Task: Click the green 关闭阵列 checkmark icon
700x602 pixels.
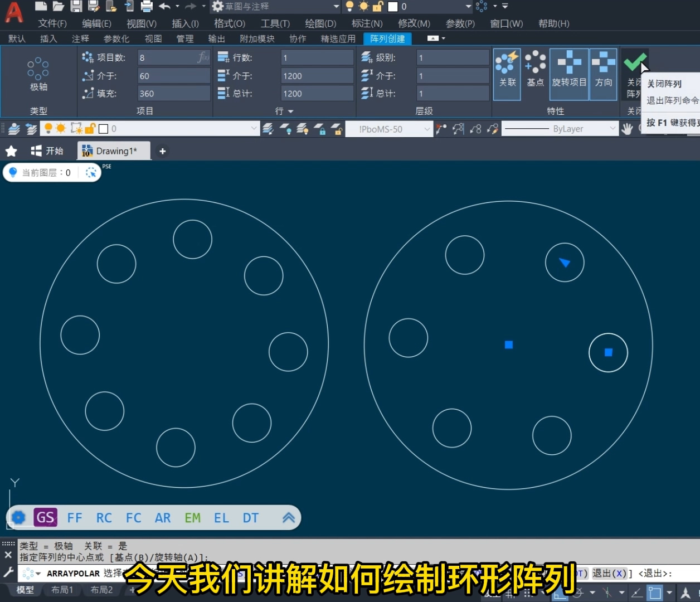Action: pyautogui.click(x=635, y=61)
